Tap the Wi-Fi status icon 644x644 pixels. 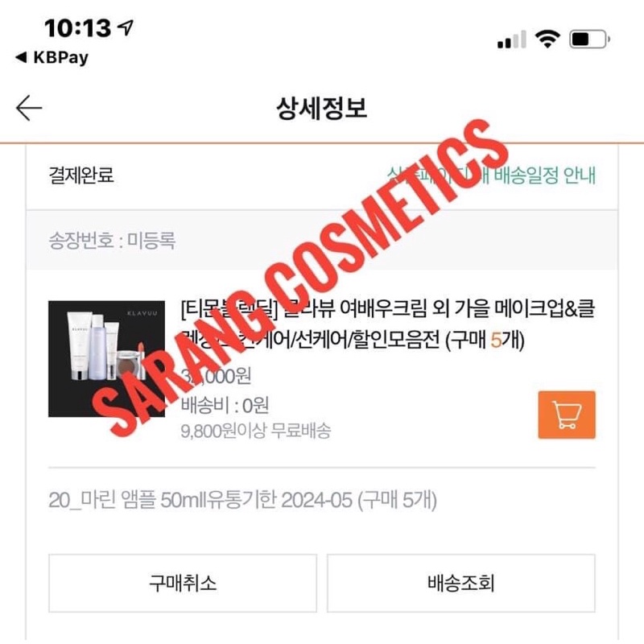pos(547,39)
